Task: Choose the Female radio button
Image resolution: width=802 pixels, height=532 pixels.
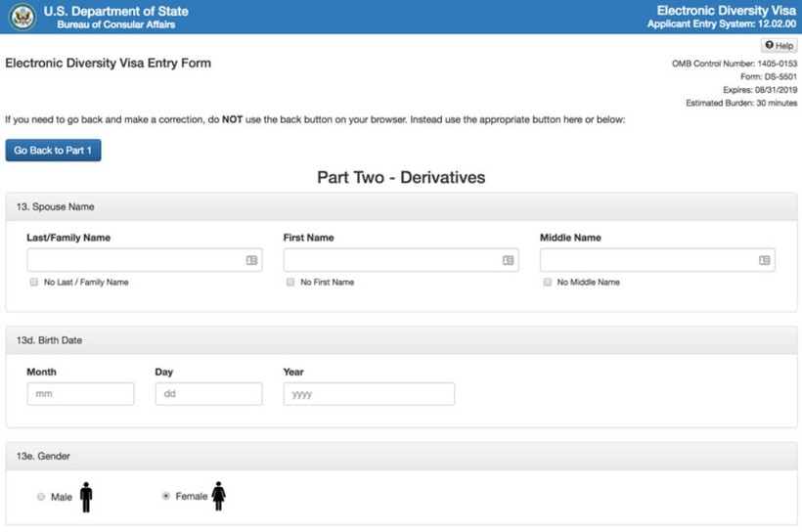Action: pyautogui.click(x=165, y=496)
